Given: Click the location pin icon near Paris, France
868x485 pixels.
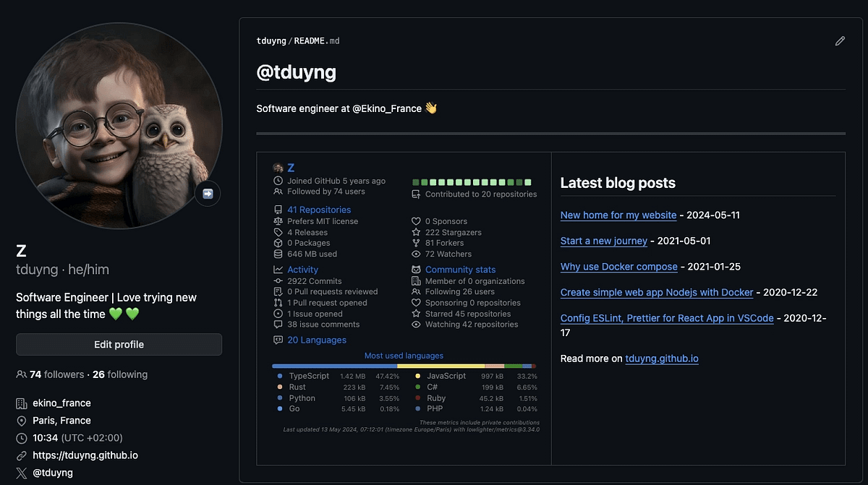Looking at the screenshot, I should (22, 420).
